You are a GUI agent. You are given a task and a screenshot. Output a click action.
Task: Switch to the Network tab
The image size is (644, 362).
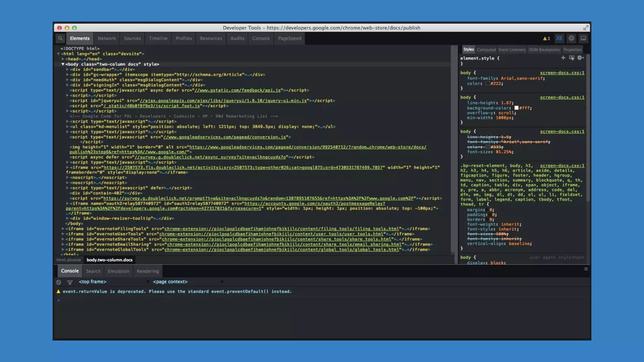click(107, 38)
